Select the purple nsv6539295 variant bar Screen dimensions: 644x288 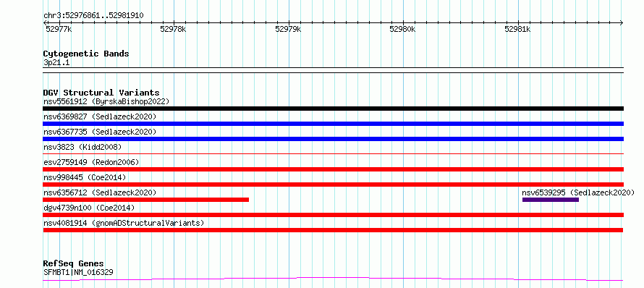pyautogui.click(x=551, y=200)
